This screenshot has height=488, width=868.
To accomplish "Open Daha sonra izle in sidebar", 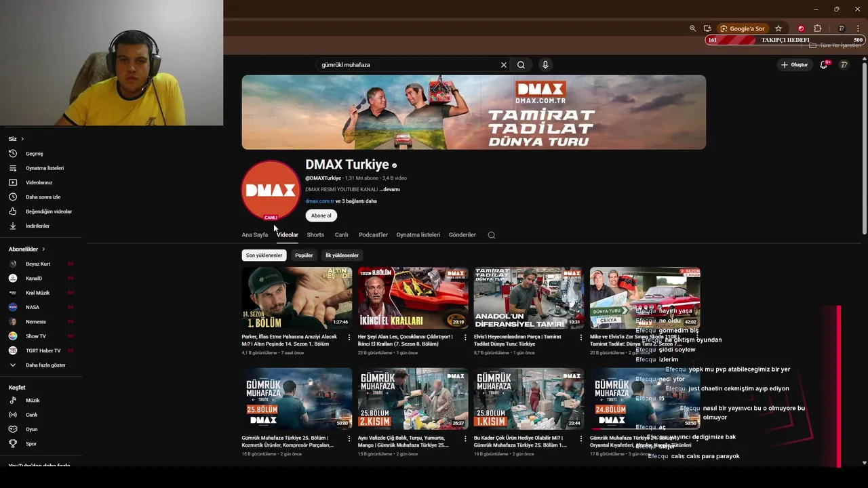I will pos(41,197).
